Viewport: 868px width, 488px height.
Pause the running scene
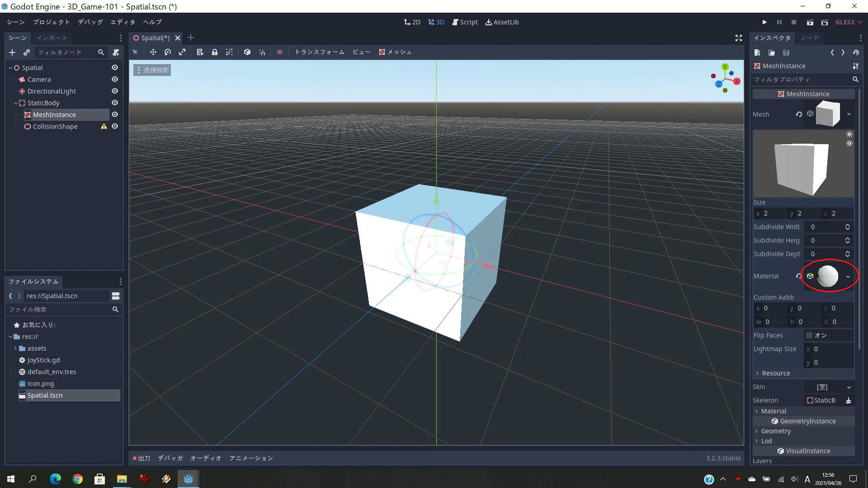click(779, 22)
